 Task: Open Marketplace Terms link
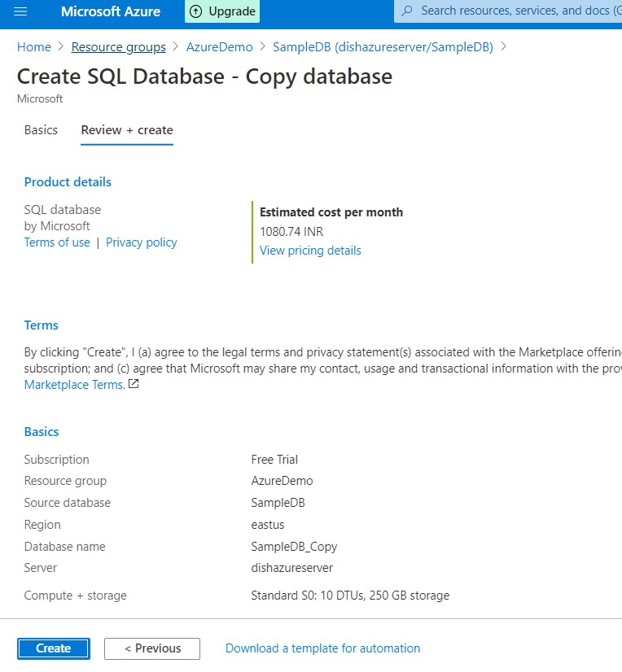pos(75,385)
